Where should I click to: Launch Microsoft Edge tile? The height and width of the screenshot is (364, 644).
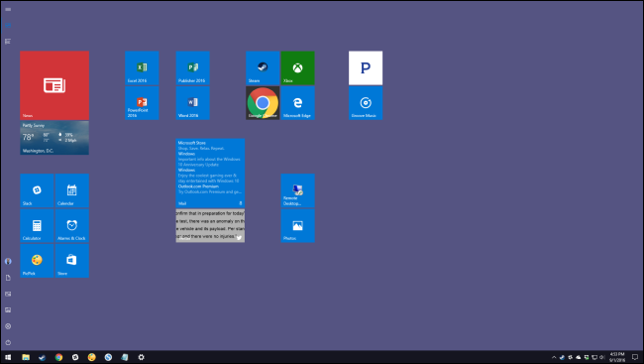297,103
